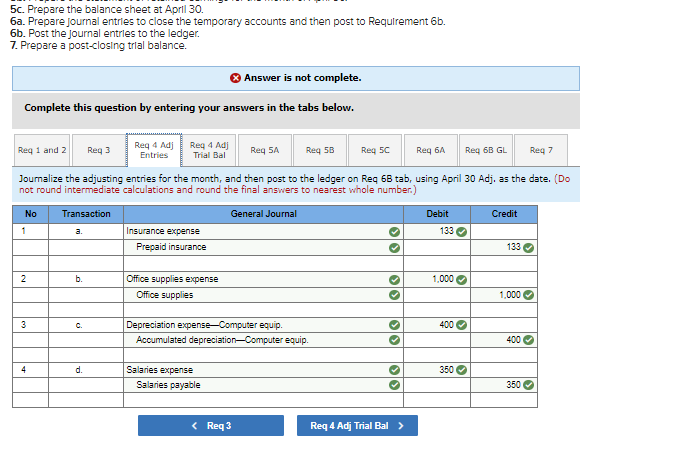Click the 133 debit value for Insurance expense
Viewport: 677px width, 449px height.
tap(446, 231)
